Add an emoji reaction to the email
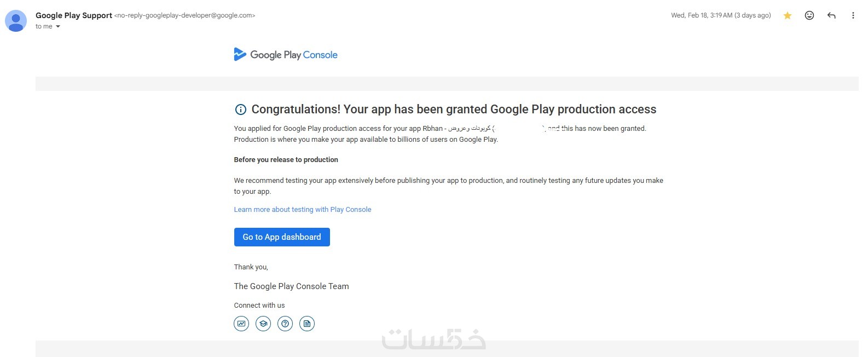868x357 pixels. tap(809, 16)
